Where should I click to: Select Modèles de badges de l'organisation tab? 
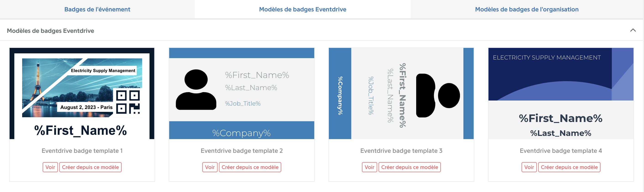click(527, 9)
